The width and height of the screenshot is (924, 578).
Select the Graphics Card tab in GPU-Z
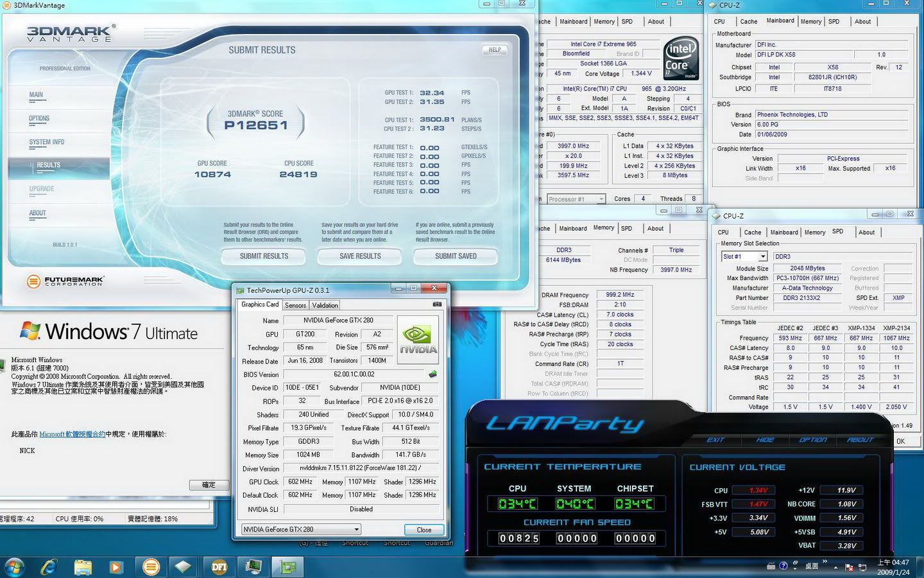260,304
